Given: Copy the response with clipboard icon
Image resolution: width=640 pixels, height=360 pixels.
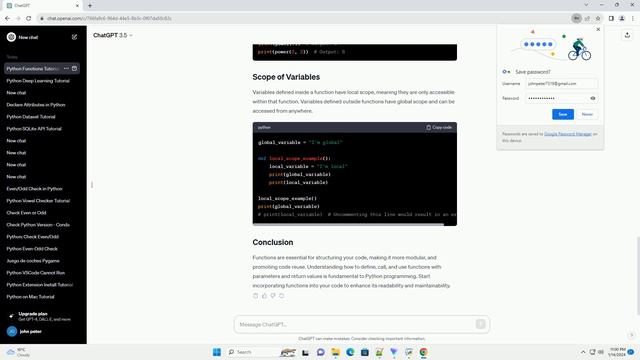Looking at the screenshot, I should [256, 296].
